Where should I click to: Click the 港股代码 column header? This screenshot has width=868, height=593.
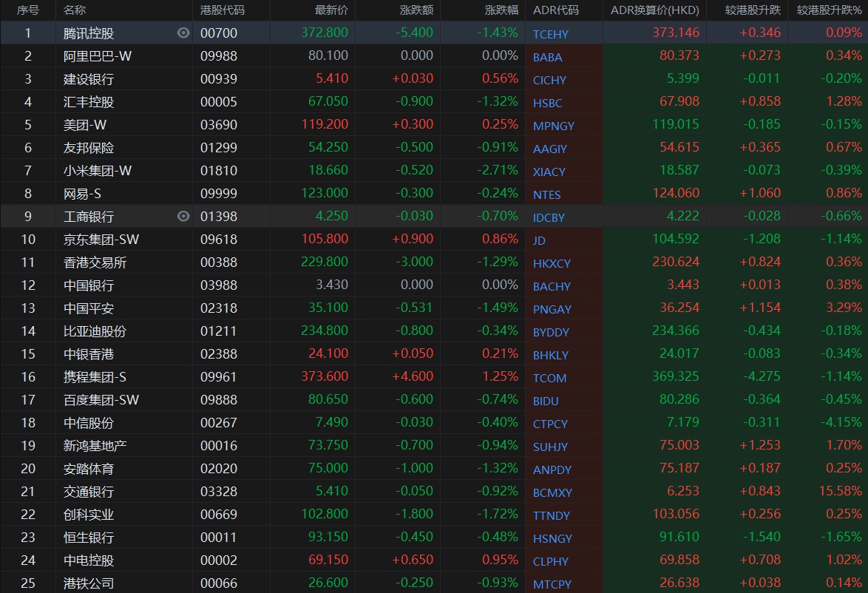pos(223,10)
